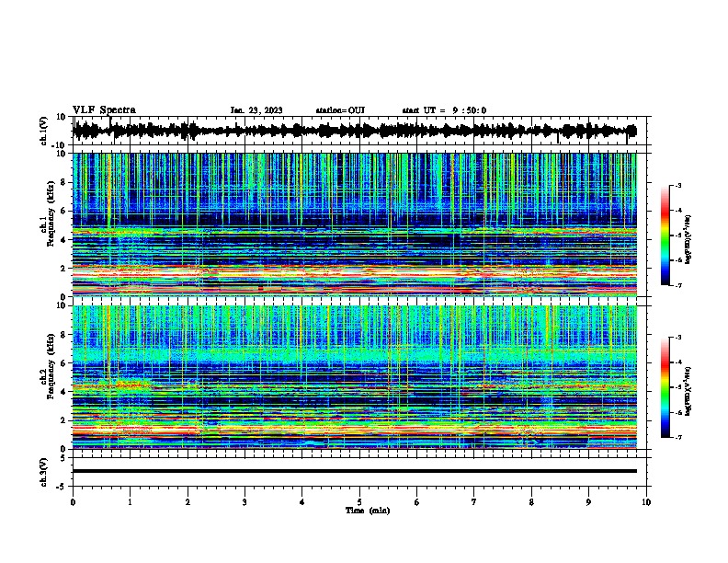Image resolution: width=728 pixels, height=563 pixels.
Task: Click the "ch.1(V)" axis label
Action: [44, 131]
